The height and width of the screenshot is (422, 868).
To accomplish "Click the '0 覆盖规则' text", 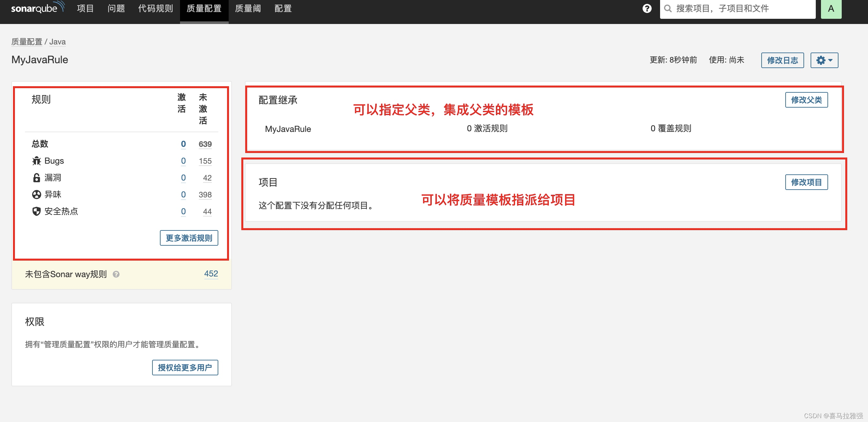I will coord(670,128).
